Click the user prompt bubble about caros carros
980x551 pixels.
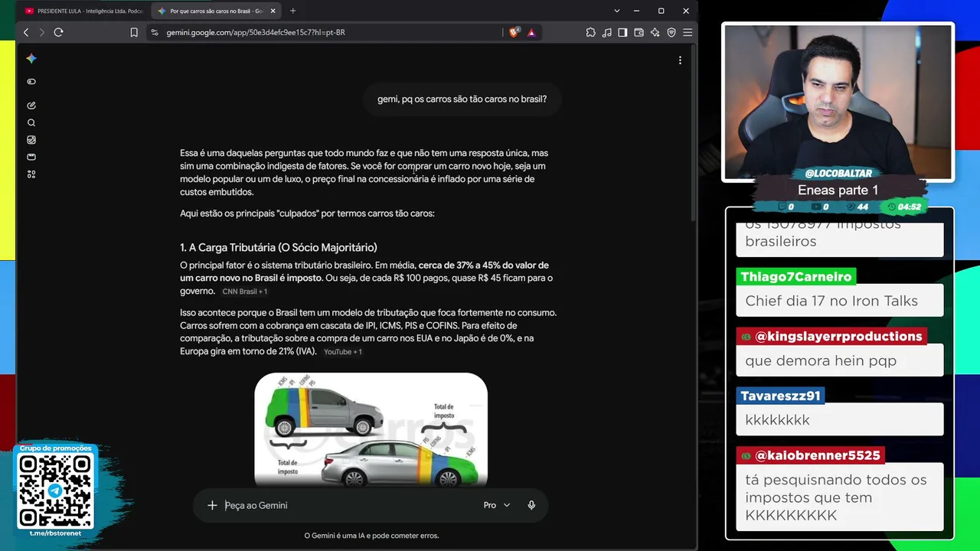[462, 99]
